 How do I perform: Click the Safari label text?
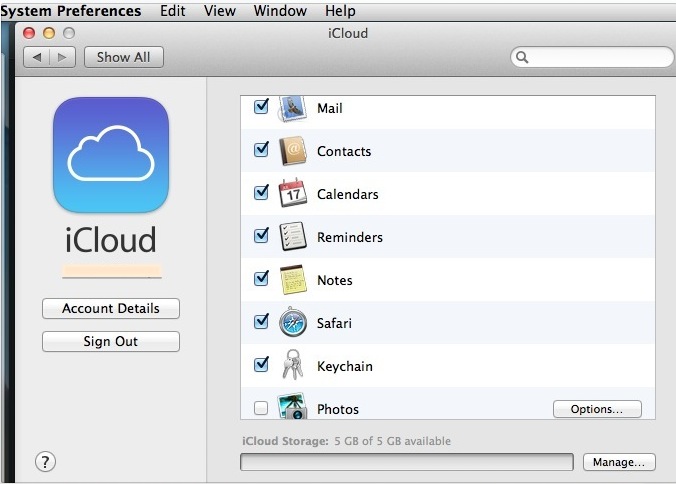coord(334,323)
